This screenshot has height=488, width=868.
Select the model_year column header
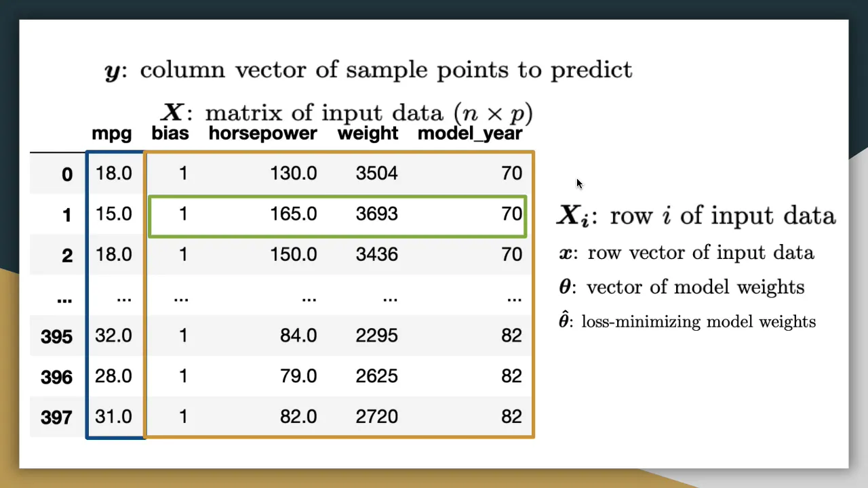pyautogui.click(x=470, y=134)
